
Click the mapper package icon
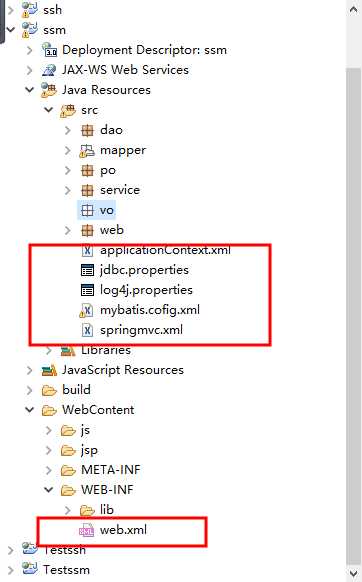[87, 150]
